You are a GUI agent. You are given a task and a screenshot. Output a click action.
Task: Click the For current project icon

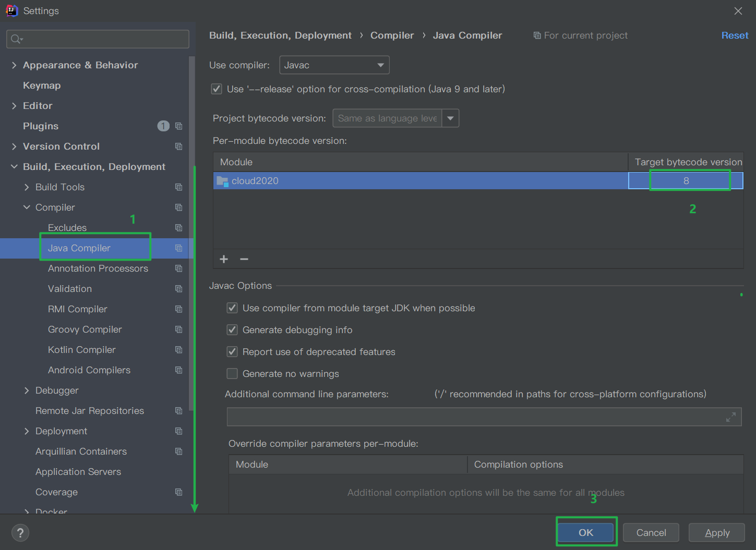tap(537, 35)
